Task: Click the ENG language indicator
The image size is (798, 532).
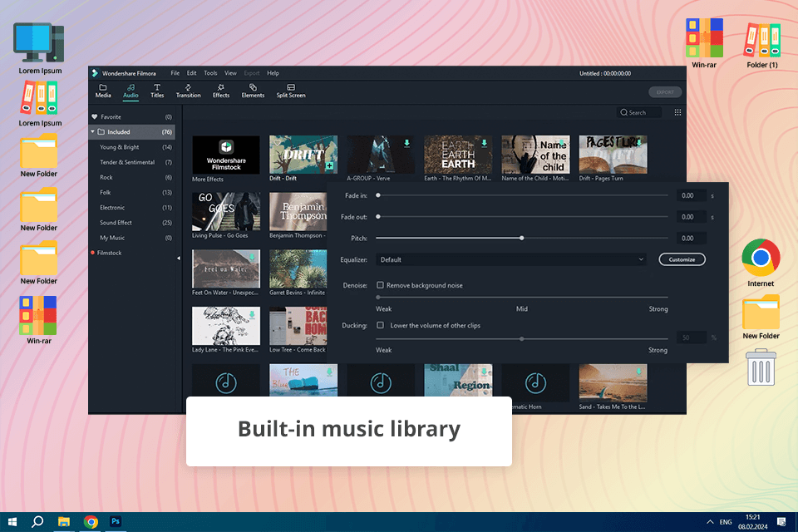Action: (x=726, y=522)
